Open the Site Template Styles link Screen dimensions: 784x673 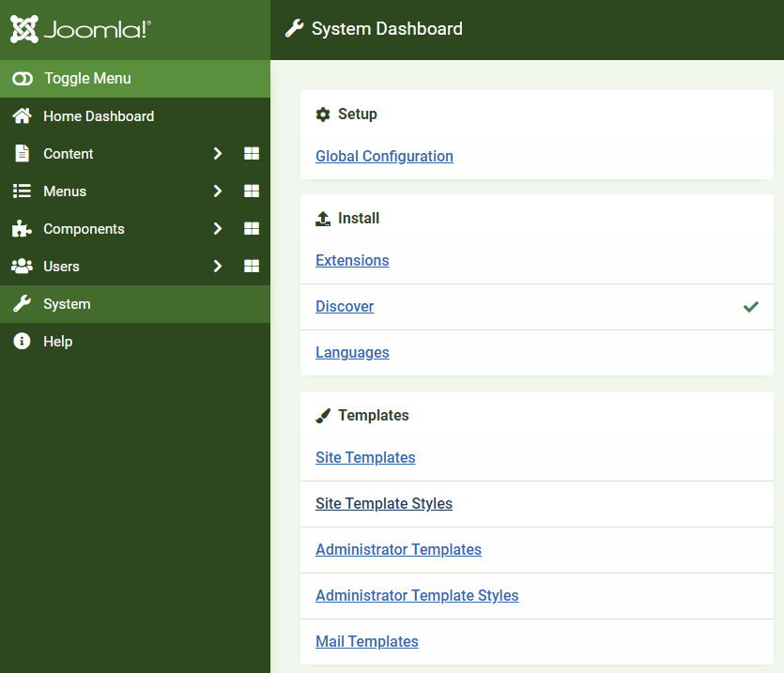[x=384, y=503]
